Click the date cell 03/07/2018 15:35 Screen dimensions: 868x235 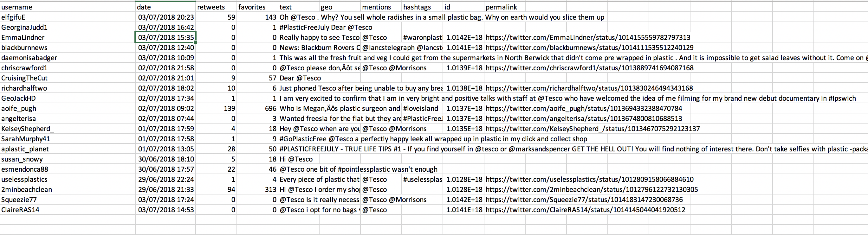[165, 37]
